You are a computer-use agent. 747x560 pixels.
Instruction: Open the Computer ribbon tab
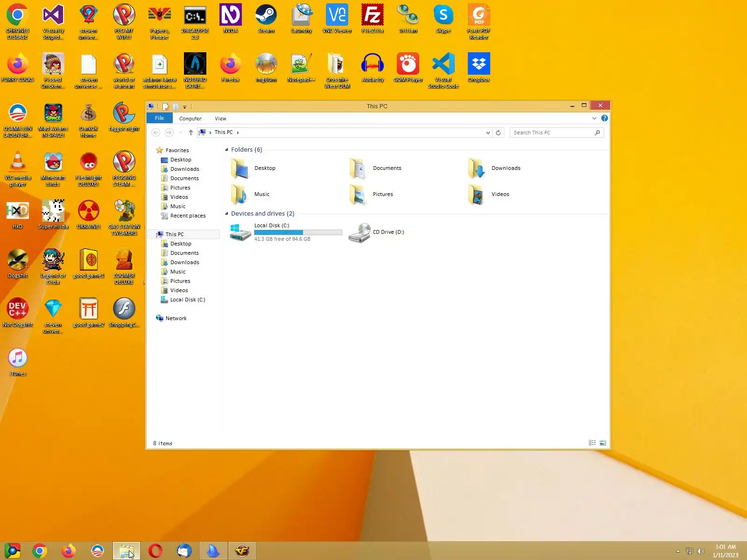pos(190,119)
